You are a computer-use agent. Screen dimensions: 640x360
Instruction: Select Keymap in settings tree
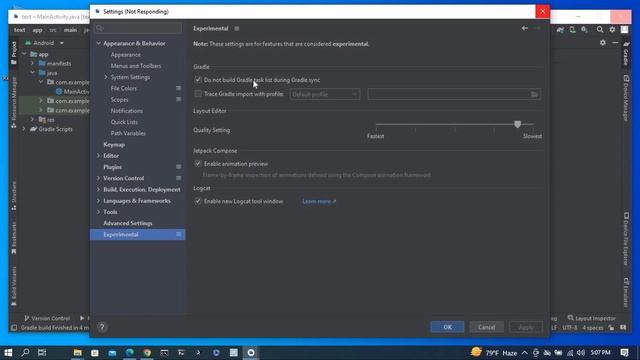[114, 144]
